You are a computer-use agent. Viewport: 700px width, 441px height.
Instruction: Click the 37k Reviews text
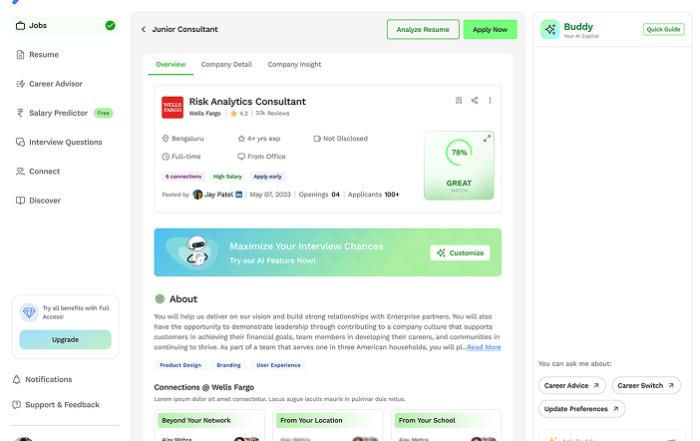(x=272, y=113)
